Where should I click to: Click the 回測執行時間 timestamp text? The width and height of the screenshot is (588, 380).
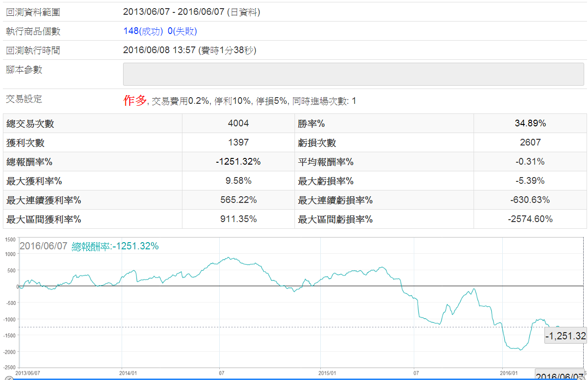[x=189, y=50]
